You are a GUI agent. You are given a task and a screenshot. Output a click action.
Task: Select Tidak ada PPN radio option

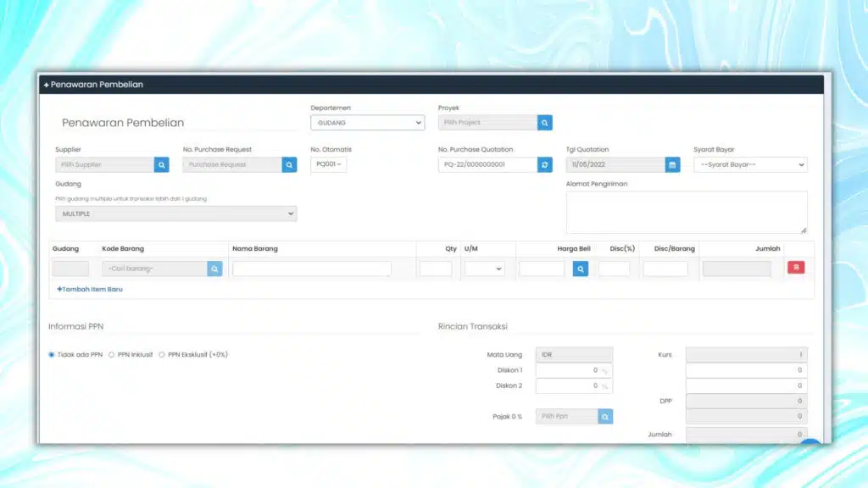52,355
